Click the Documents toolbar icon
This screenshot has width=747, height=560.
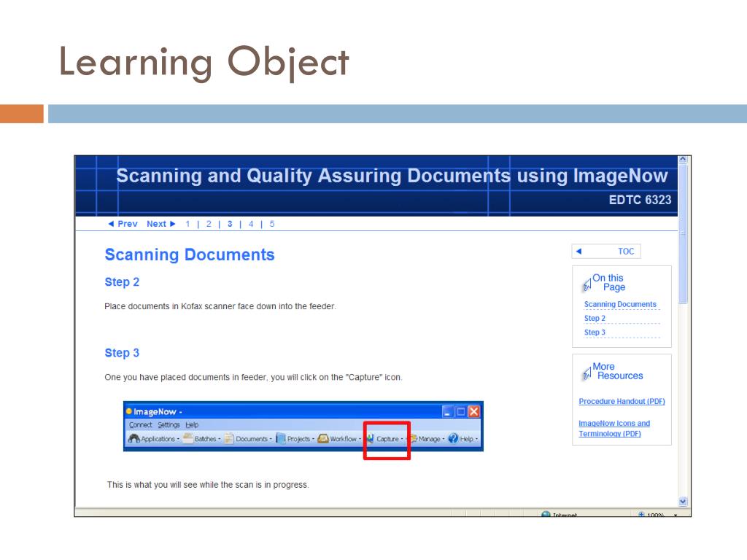pyautogui.click(x=229, y=438)
